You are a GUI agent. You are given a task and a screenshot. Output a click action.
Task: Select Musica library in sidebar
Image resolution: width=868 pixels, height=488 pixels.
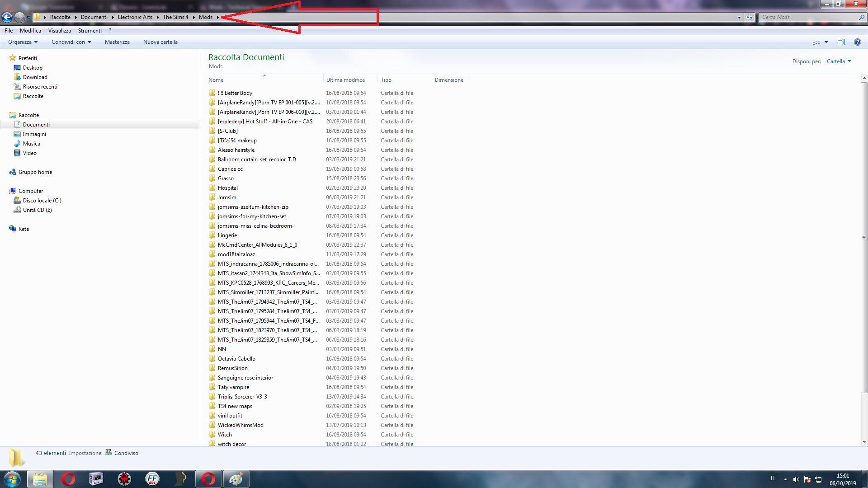coord(32,144)
